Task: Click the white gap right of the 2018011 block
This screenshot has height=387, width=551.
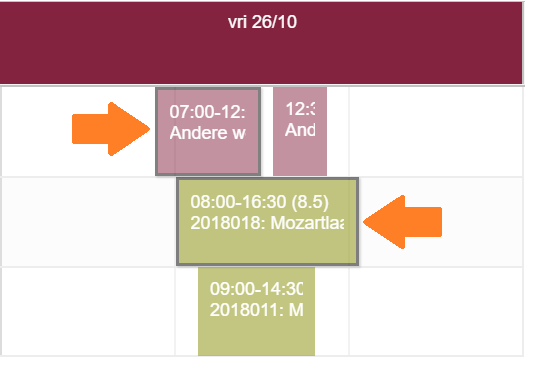Action: [x=331, y=311]
